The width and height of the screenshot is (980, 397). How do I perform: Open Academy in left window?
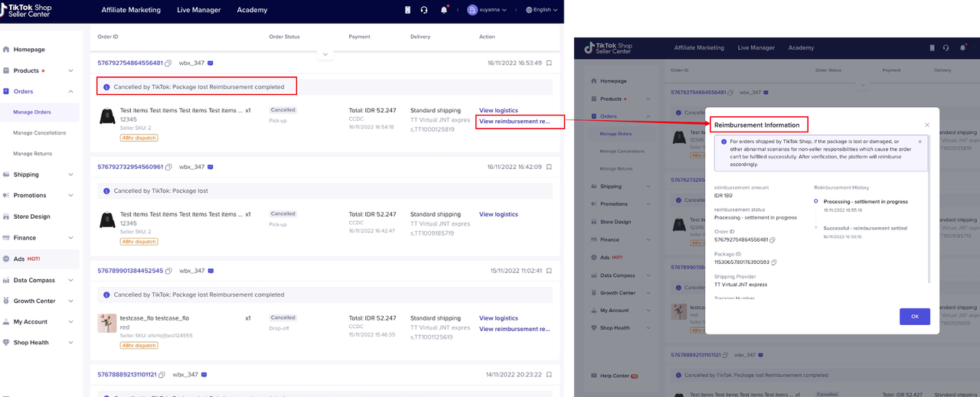(252, 10)
